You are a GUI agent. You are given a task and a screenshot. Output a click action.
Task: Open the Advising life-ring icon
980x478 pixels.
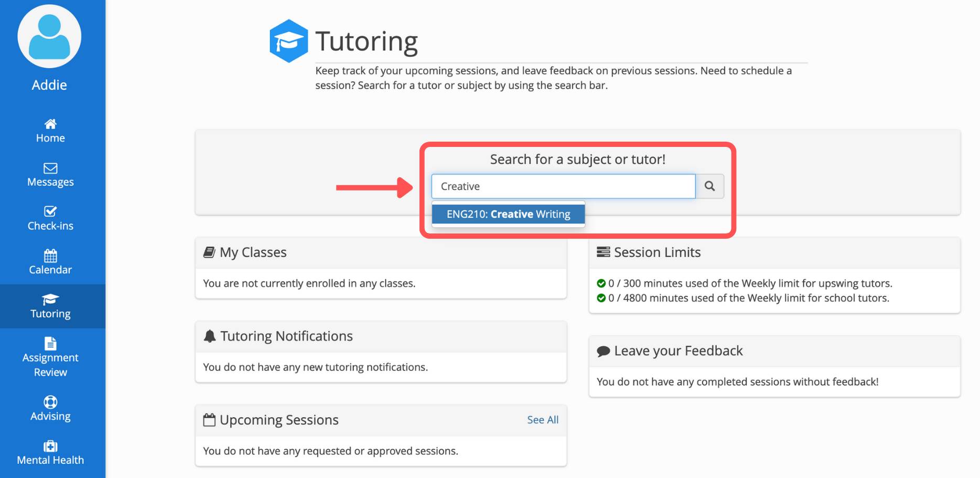[50, 402]
